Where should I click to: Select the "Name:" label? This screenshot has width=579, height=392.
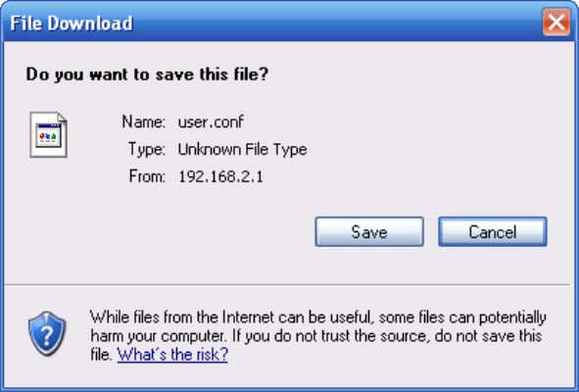(144, 122)
